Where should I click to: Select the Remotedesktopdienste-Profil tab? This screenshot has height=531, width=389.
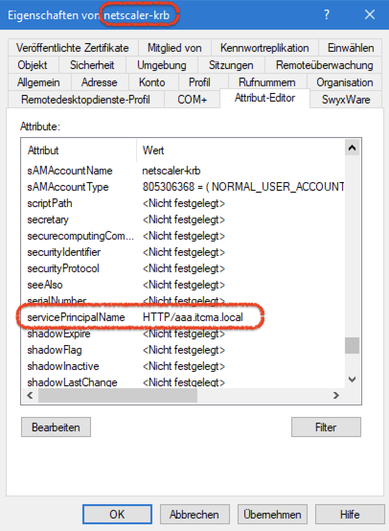(86, 100)
